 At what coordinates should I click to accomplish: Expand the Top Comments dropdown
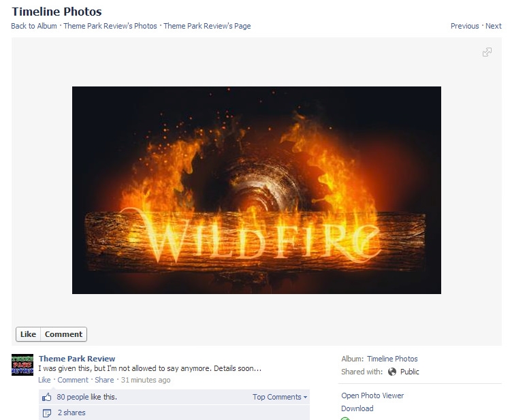(280, 397)
